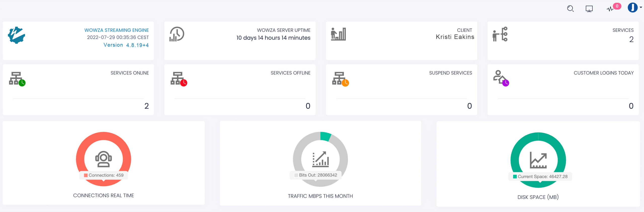Open the Wowza Streaming Engine link
644x212 pixels.
[116, 30]
